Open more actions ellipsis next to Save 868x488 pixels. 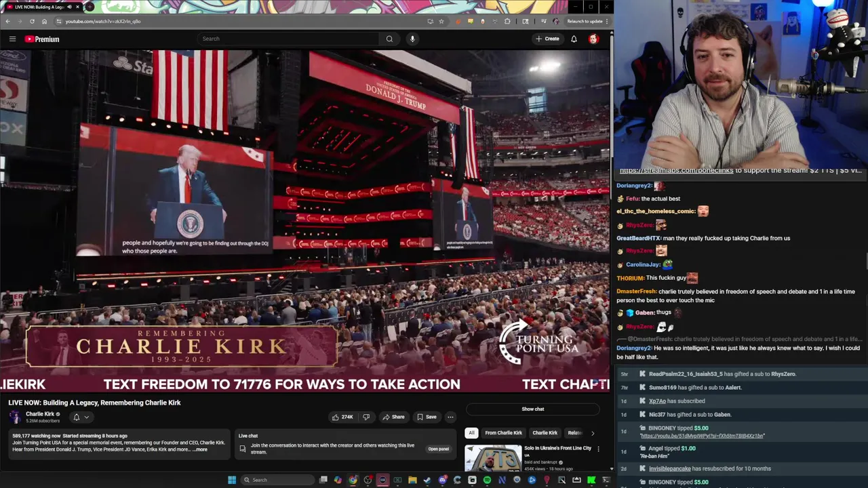tap(450, 417)
